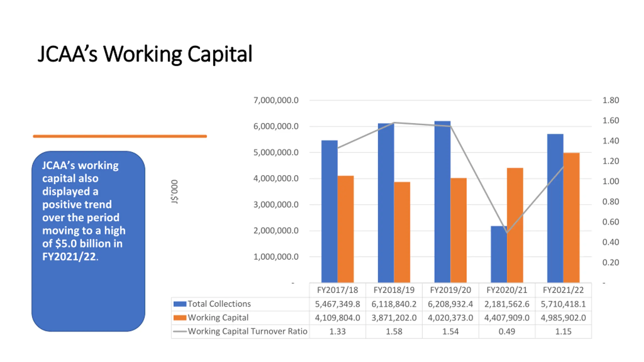Click the cell value 4,020,373.0

click(451, 318)
